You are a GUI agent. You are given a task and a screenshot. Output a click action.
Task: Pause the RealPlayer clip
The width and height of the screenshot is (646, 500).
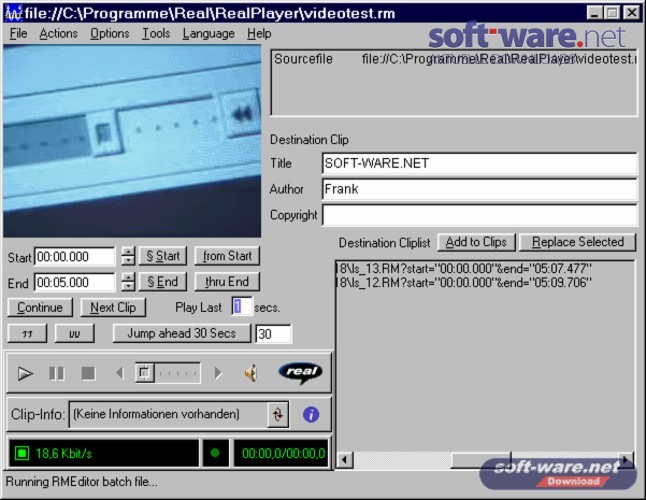pos(56,374)
